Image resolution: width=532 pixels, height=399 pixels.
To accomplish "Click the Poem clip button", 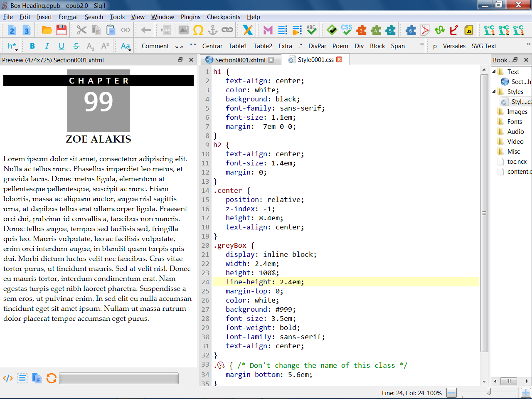I will pyautogui.click(x=340, y=46).
